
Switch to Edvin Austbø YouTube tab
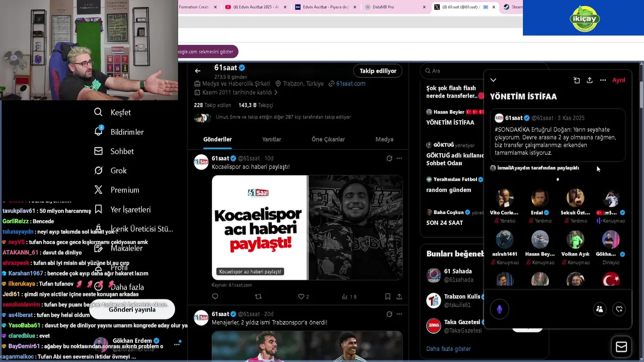pos(256,7)
